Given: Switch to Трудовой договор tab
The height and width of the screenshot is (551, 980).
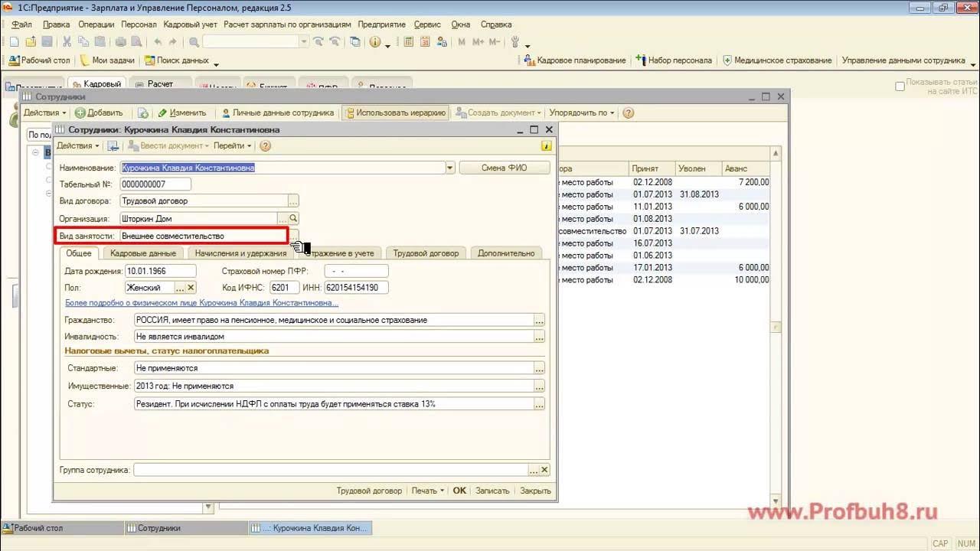Looking at the screenshot, I should [x=426, y=253].
